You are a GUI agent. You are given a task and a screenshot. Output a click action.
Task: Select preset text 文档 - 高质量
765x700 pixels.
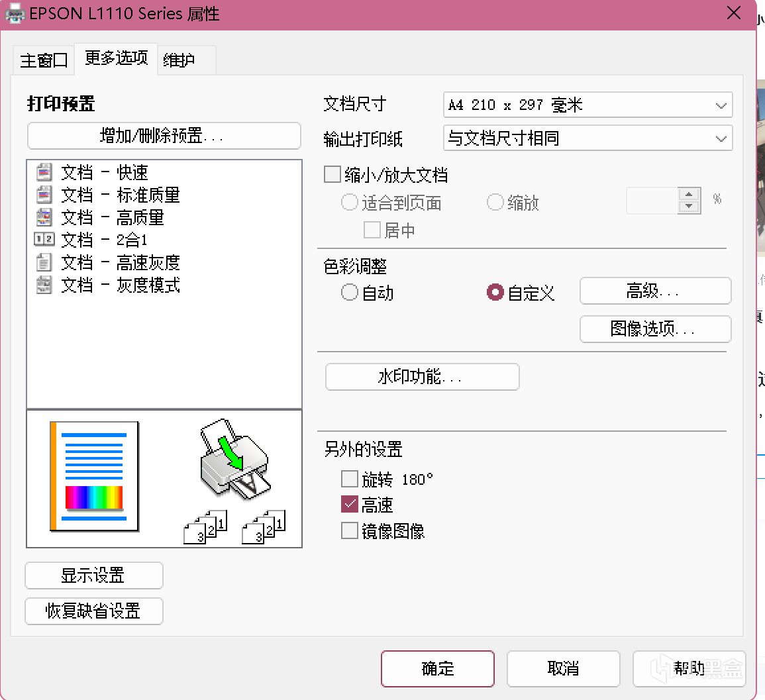[112, 217]
